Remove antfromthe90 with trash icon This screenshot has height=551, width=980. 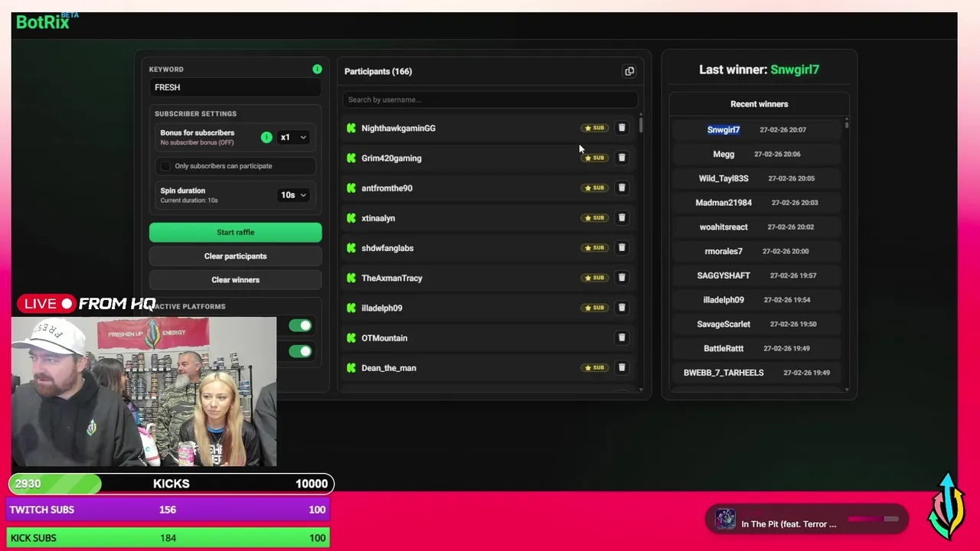point(622,187)
